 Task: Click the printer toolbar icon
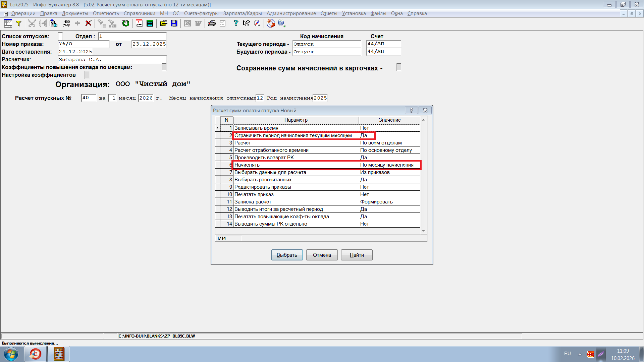coord(212,23)
